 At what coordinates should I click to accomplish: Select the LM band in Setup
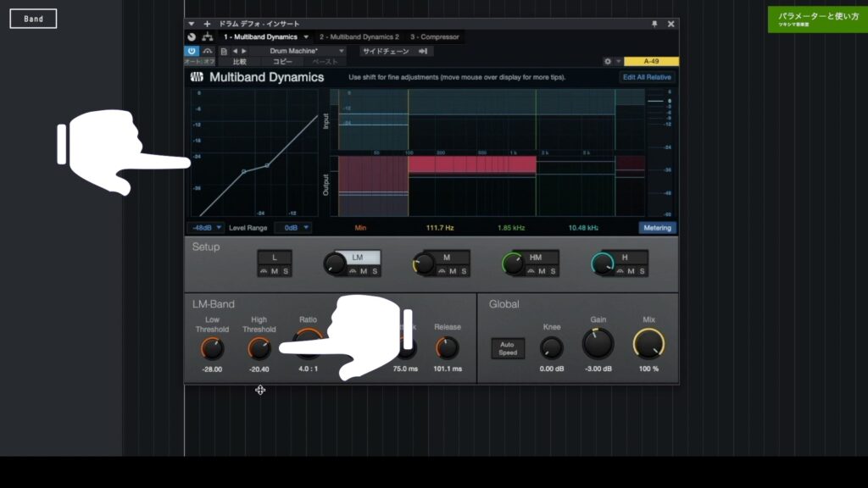[358, 258]
